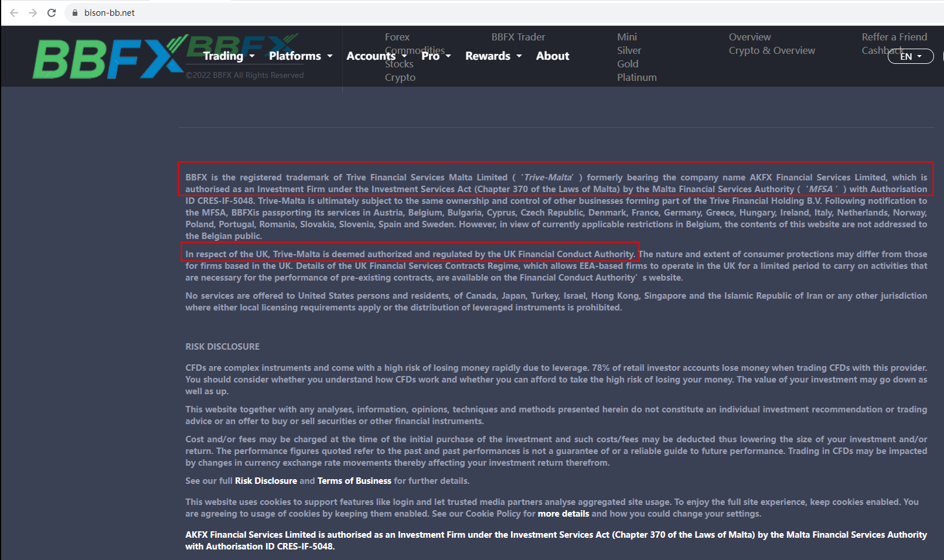Click the ©2022 BBFX All Rights Reserved text
The width and height of the screenshot is (944, 560).
click(245, 75)
